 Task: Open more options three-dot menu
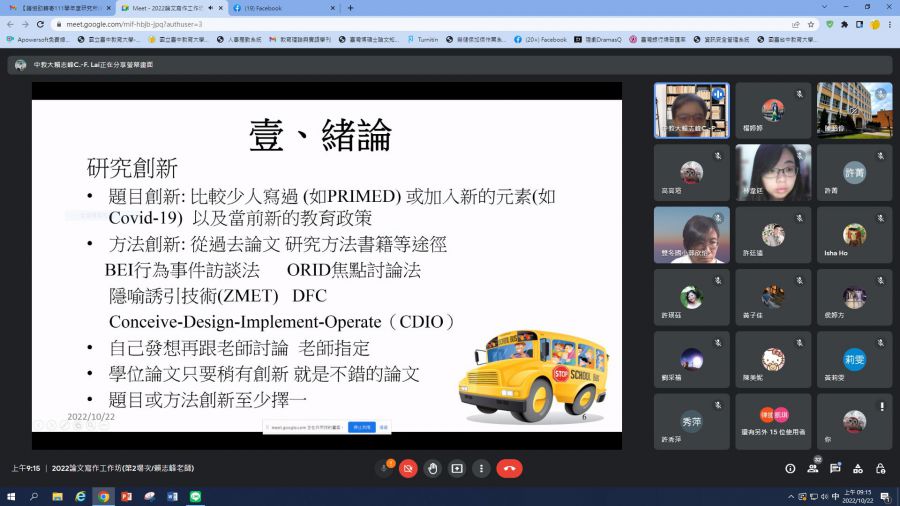click(x=481, y=468)
